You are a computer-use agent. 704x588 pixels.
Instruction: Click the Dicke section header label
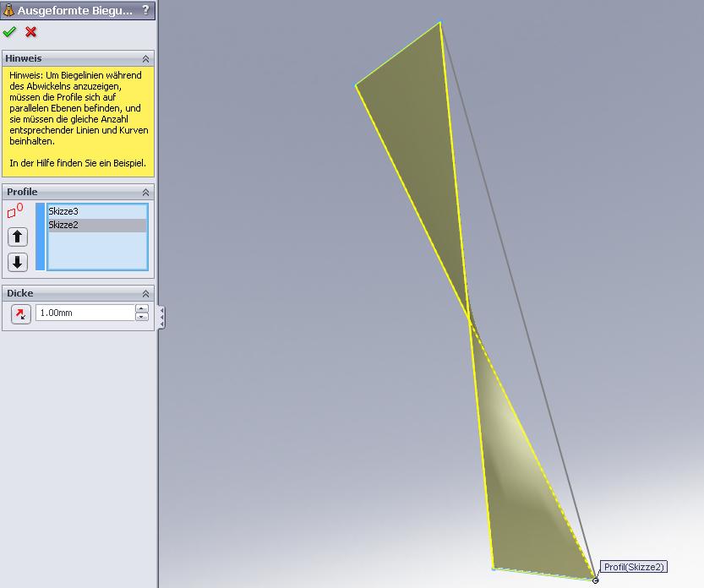point(19,293)
